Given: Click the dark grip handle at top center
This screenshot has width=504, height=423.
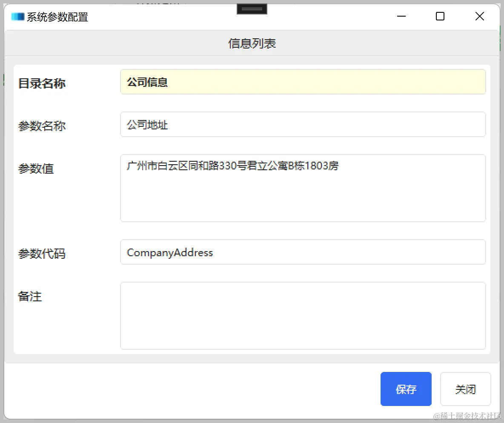Looking at the screenshot, I should (x=252, y=9).
